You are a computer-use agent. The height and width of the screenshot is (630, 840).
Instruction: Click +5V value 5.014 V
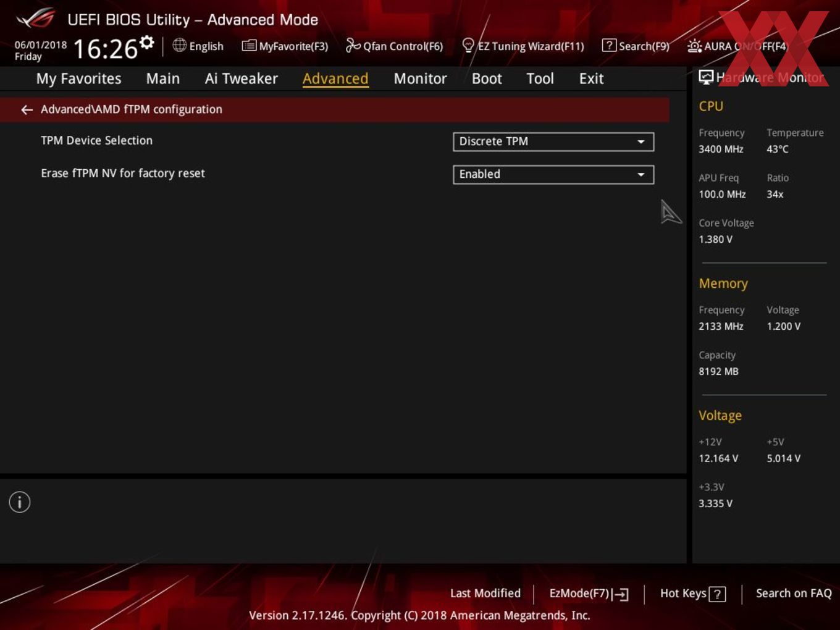coord(783,459)
